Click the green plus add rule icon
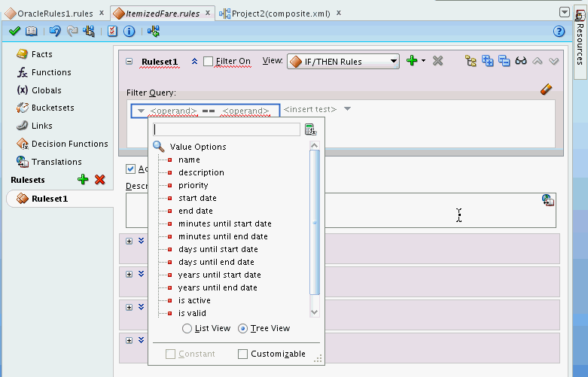 pyautogui.click(x=412, y=61)
